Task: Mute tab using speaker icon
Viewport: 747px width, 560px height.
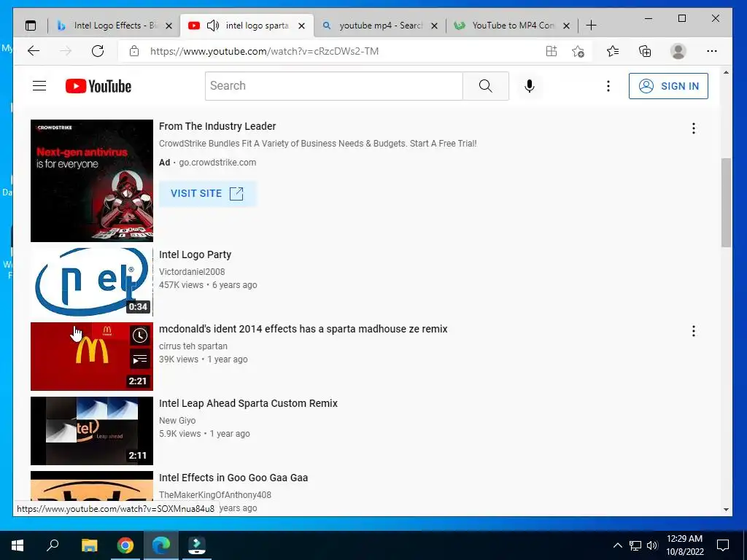Action: [x=213, y=26]
